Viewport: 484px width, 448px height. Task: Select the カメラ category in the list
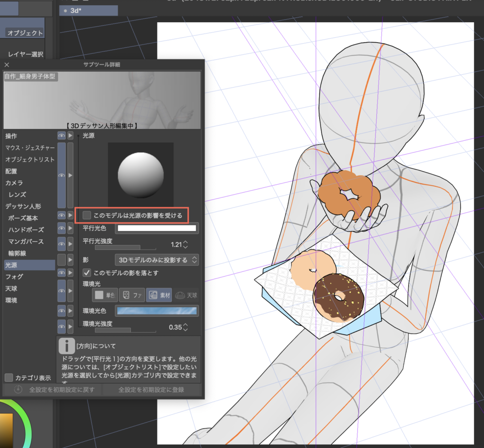point(14,182)
